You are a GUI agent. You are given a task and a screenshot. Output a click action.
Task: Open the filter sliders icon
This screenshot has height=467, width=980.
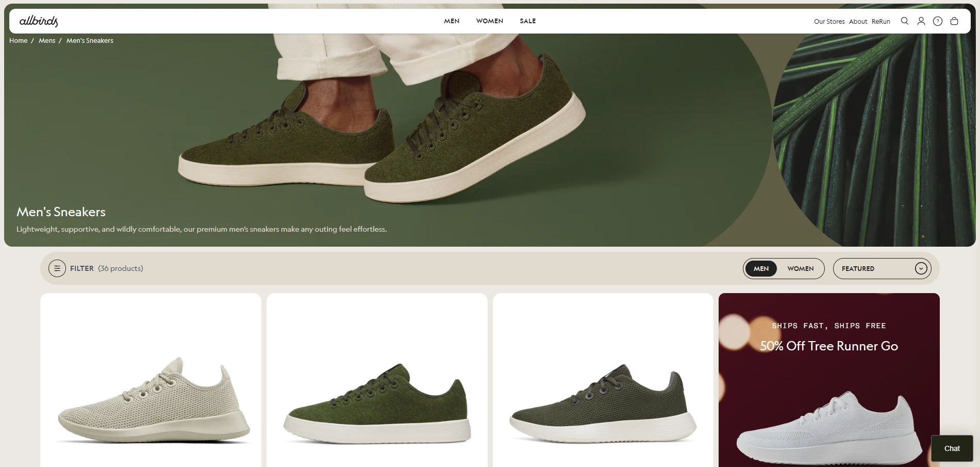pos(57,268)
